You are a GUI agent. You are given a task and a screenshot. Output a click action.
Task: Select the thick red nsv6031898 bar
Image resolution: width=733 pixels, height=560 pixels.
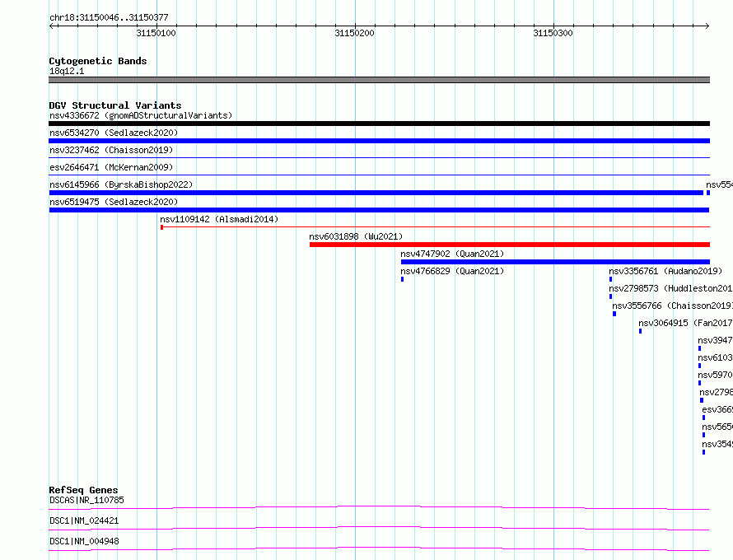[x=510, y=245]
